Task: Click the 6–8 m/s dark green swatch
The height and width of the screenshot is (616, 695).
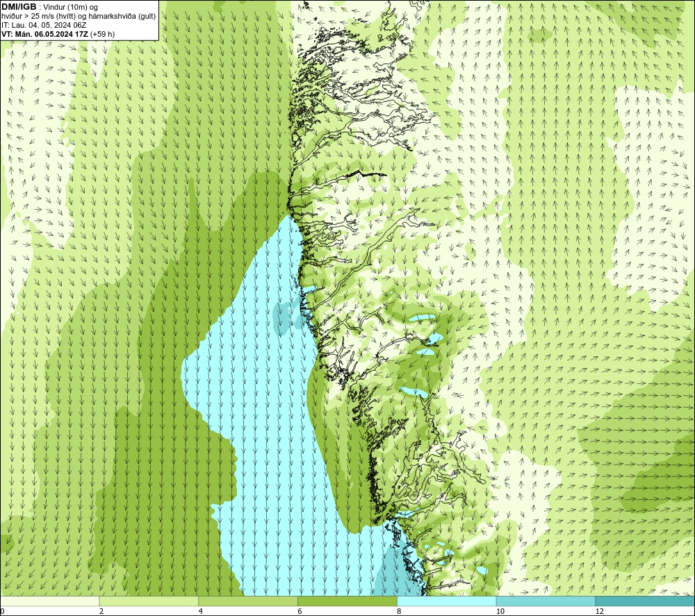Action: tap(347, 601)
